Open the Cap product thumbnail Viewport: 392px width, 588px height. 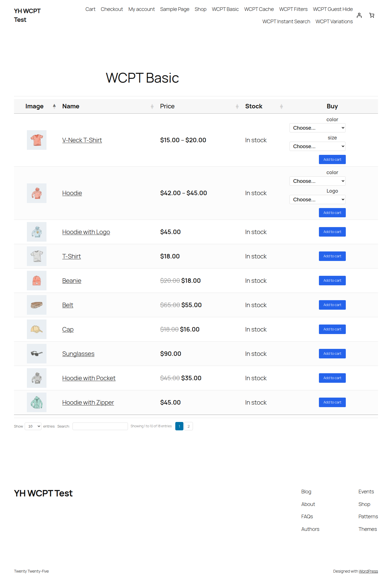[37, 329]
